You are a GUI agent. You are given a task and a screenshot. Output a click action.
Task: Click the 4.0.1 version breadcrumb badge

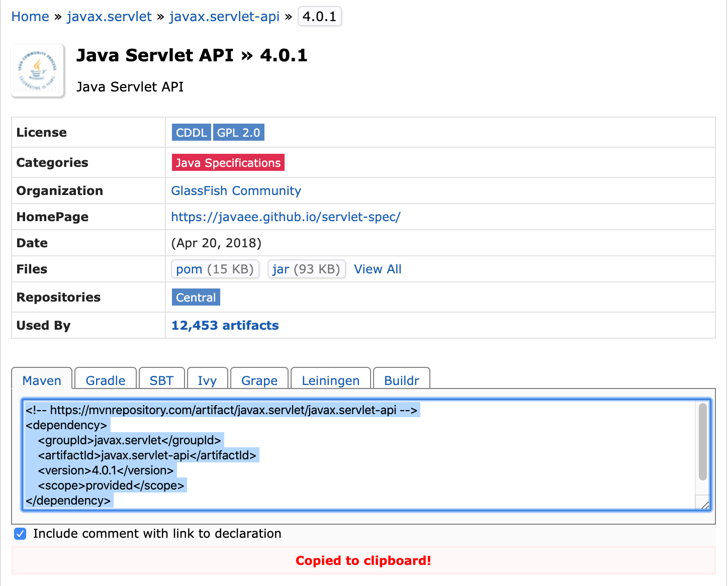coord(320,17)
